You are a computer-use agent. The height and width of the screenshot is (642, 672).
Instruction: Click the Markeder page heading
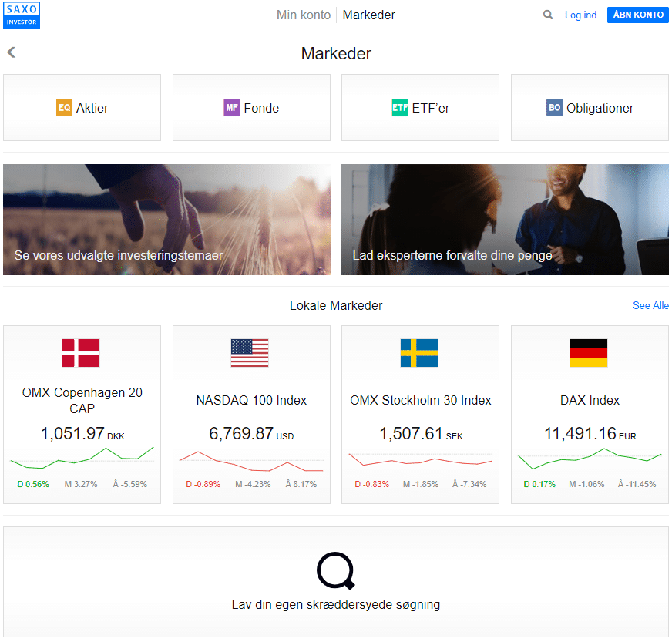[x=336, y=54]
